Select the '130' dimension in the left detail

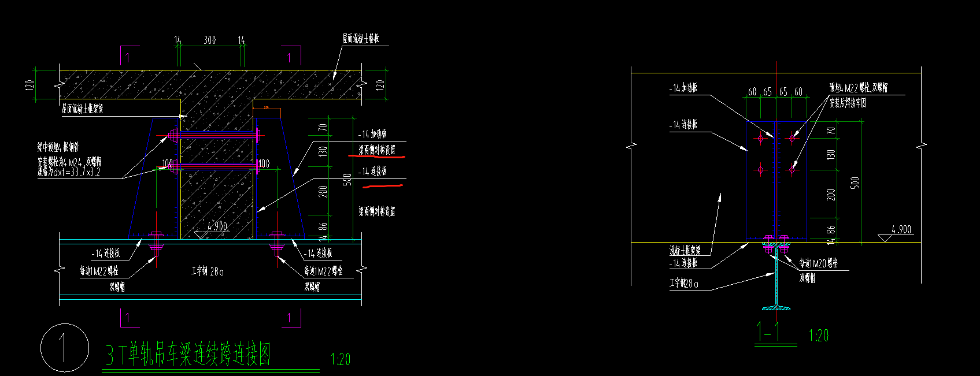[x=323, y=151]
